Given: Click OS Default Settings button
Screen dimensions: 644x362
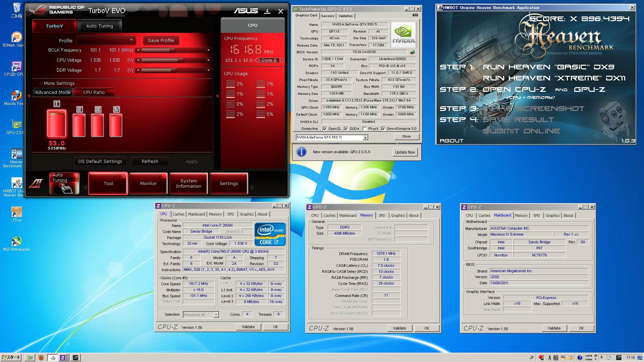Looking at the screenshot, I should (x=100, y=161).
